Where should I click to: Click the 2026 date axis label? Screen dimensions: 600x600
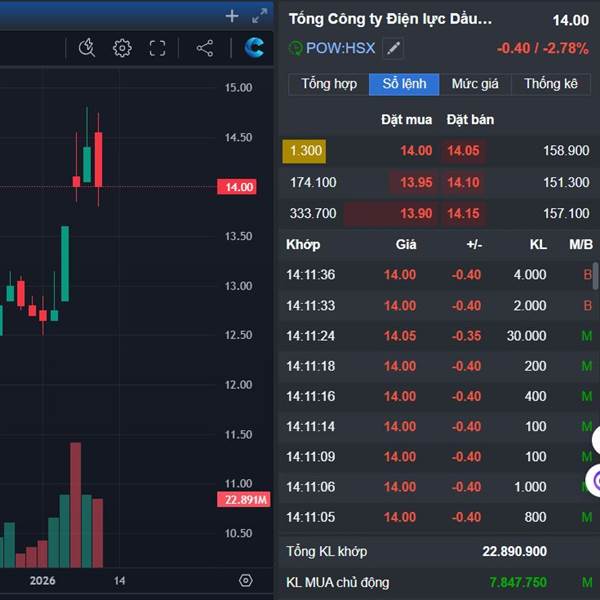(x=42, y=581)
